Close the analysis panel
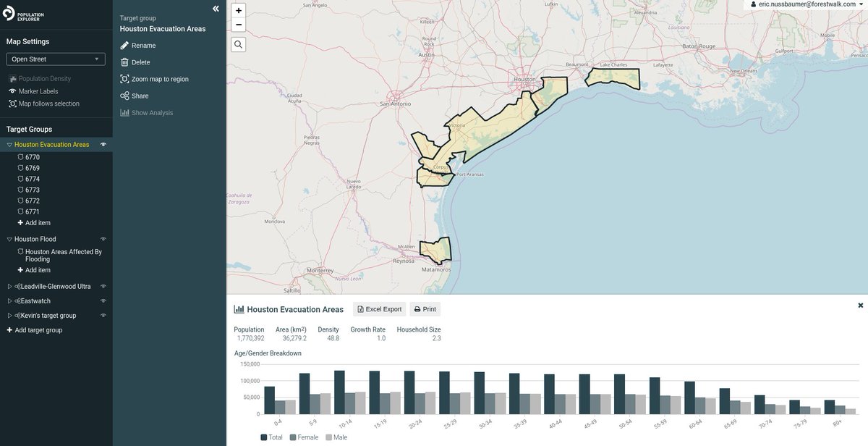The width and height of the screenshot is (868, 446). pyautogui.click(x=861, y=306)
